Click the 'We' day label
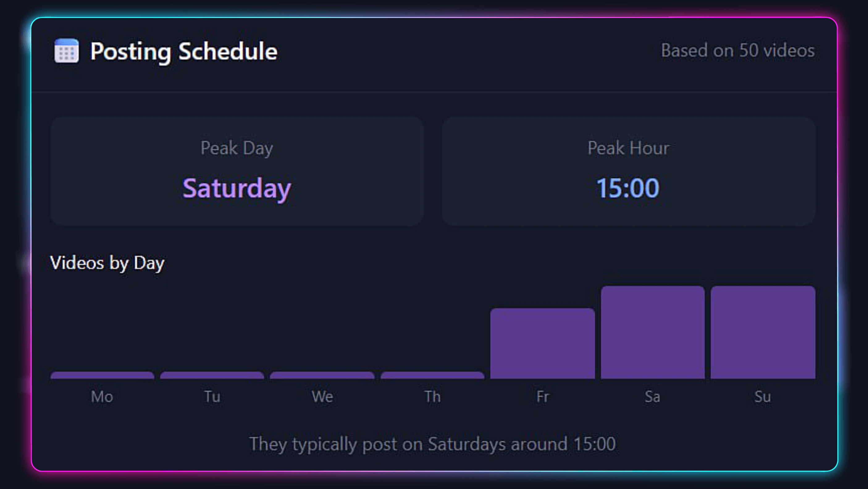Image resolution: width=868 pixels, height=489 pixels. (322, 397)
